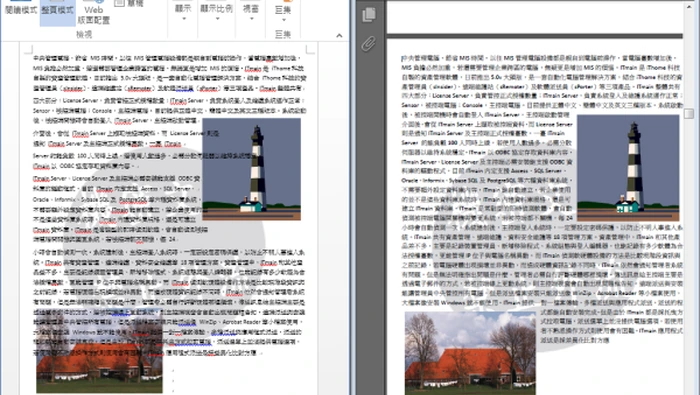Click lighthouse image in PDF viewer

(x=628, y=168)
